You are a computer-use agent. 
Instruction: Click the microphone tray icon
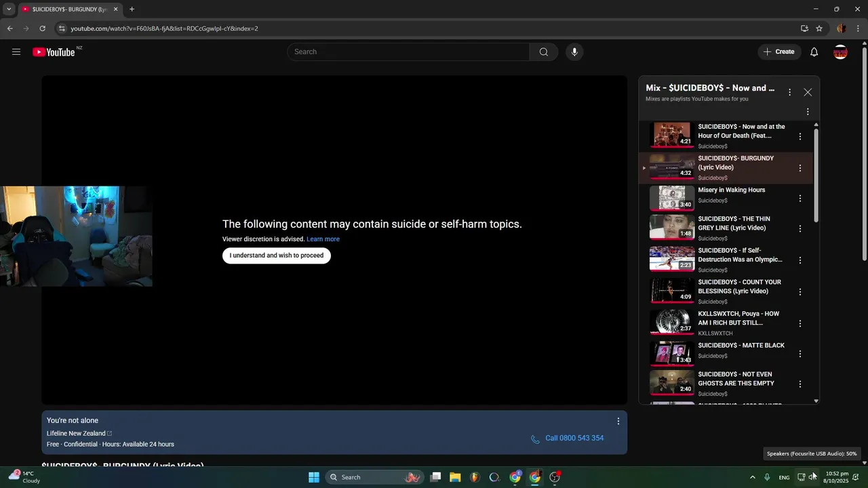click(767, 477)
